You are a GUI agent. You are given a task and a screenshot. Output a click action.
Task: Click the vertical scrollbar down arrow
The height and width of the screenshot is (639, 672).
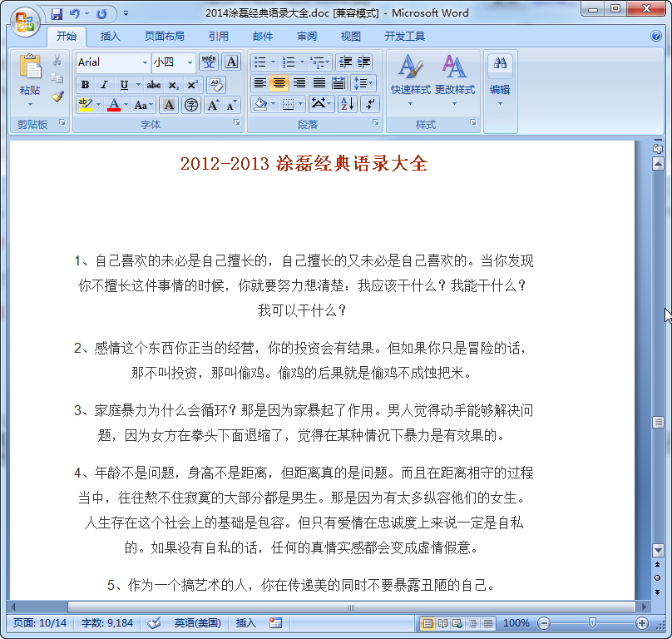pos(658,549)
